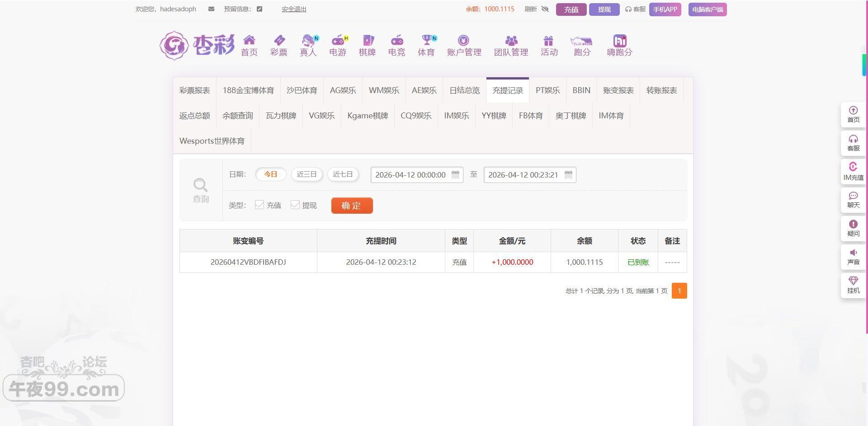Image resolution: width=868 pixels, height=426 pixels.
Task: Open the start date calendar picker
Action: point(455,175)
